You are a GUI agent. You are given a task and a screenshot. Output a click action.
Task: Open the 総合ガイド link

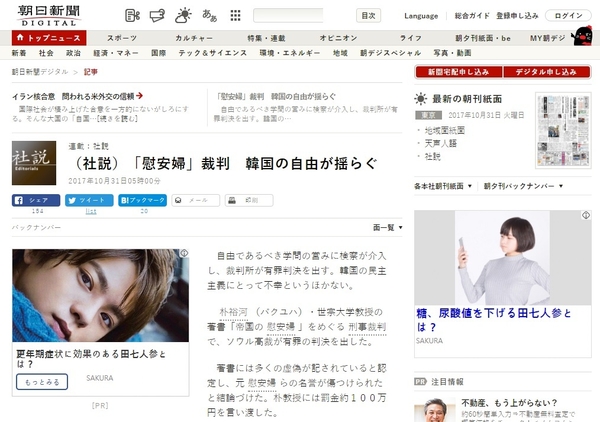[x=472, y=16]
